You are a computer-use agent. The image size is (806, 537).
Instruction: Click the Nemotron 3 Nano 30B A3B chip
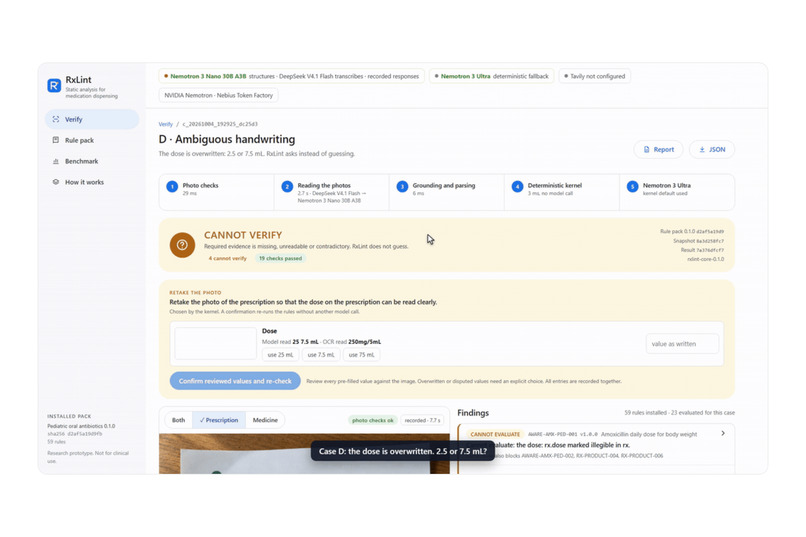click(x=291, y=76)
